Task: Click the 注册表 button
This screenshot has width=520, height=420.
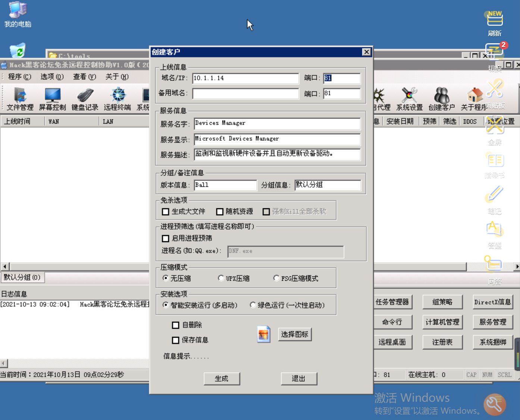Action: tap(442, 342)
